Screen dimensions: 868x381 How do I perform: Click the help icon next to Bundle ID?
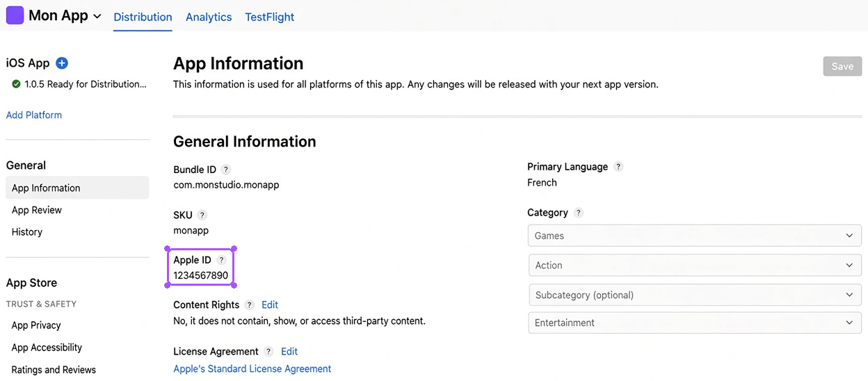pyautogui.click(x=225, y=170)
